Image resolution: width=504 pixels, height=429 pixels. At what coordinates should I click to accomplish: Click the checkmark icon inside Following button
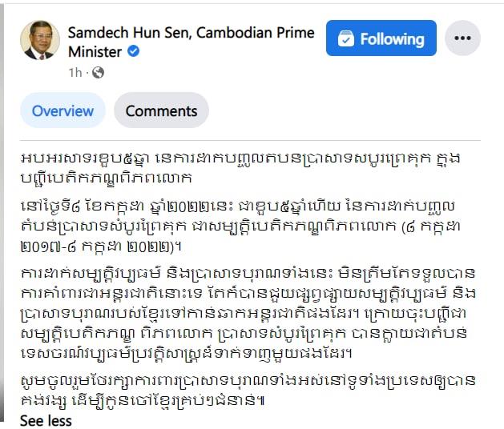(346, 38)
